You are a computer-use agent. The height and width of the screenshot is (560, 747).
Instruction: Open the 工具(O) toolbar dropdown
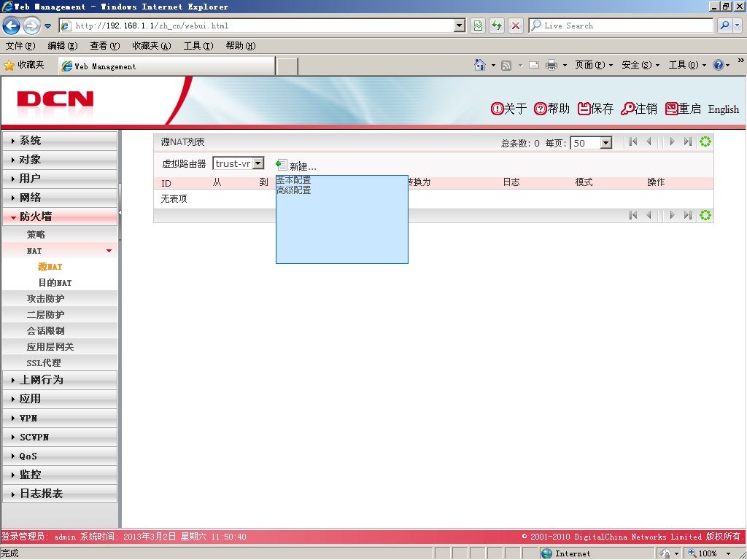pos(687,65)
